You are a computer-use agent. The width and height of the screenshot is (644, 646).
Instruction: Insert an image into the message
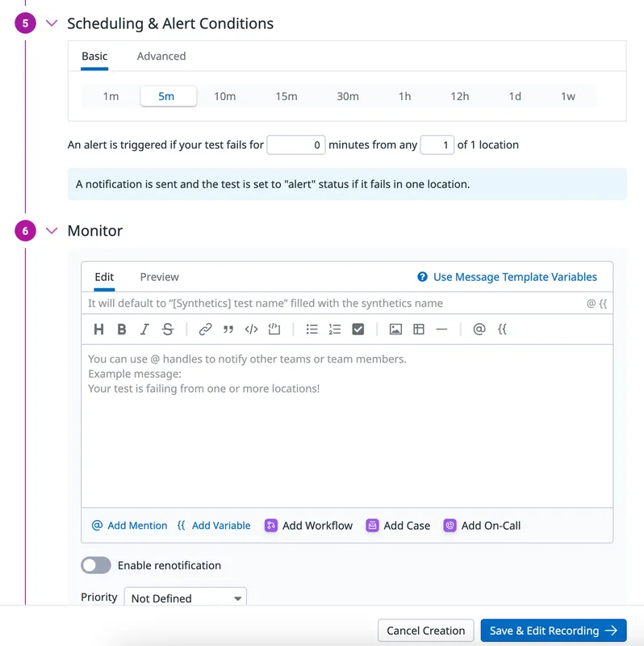(x=395, y=329)
